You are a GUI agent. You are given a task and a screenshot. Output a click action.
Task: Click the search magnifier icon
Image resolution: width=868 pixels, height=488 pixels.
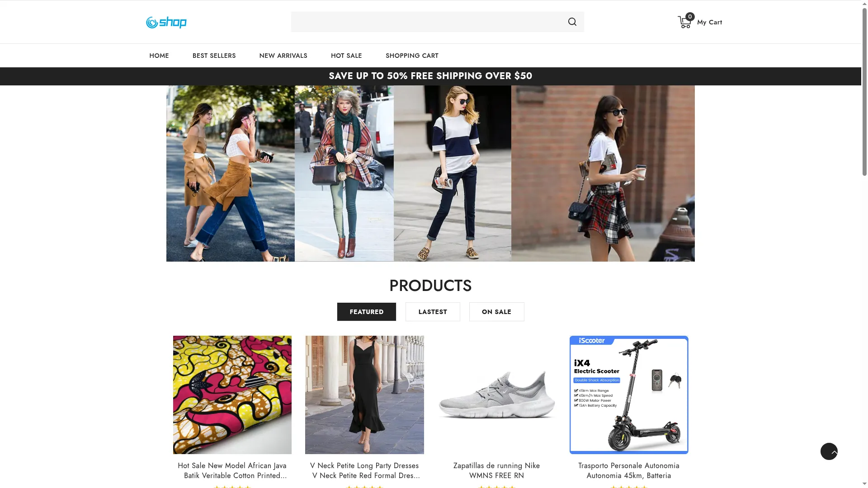(x=572, y=22)
